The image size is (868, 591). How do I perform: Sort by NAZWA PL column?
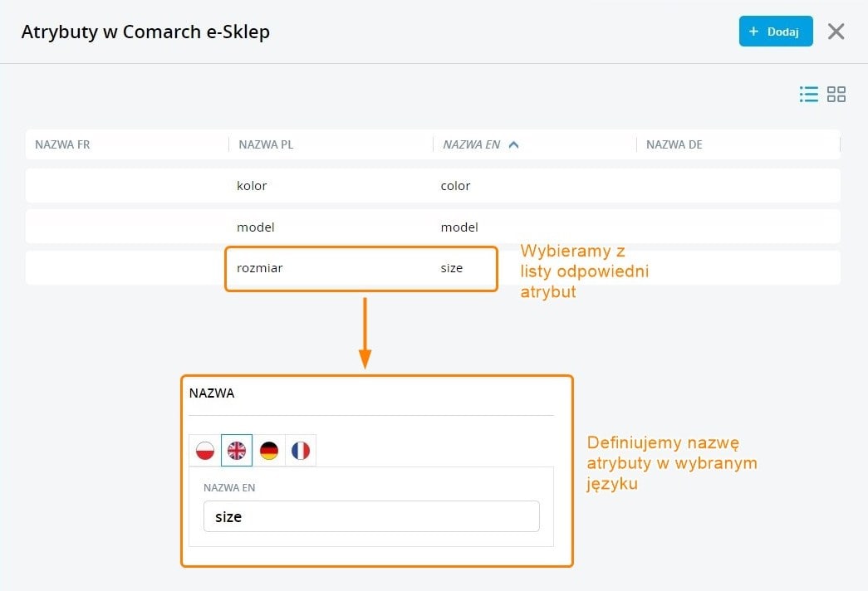(x=266, y=144)
